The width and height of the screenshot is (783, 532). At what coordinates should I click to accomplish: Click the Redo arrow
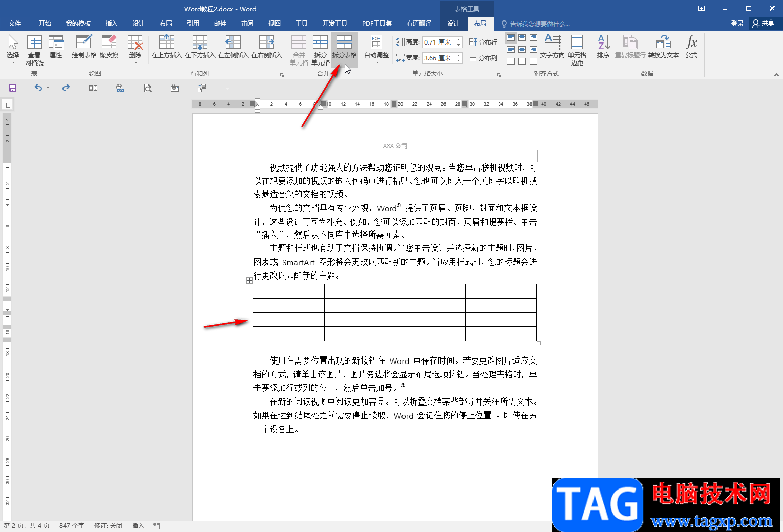coord(66,88)
